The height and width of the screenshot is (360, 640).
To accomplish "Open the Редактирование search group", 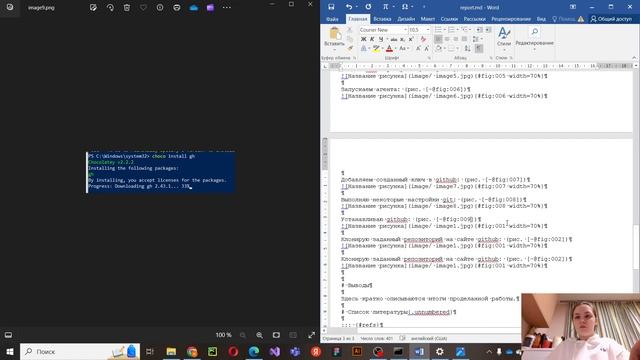I will coord(534,38).
